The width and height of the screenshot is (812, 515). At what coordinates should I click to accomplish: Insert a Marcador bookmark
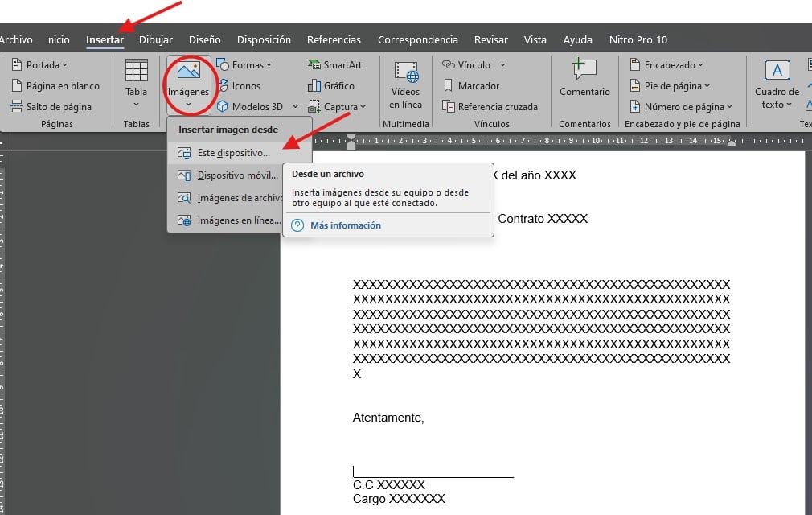click(471, 86)
